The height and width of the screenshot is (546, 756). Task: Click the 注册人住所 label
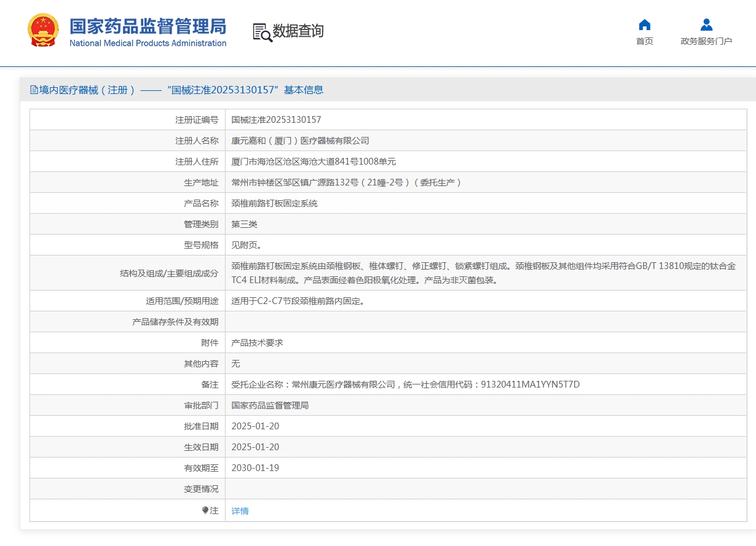point(197,162)
